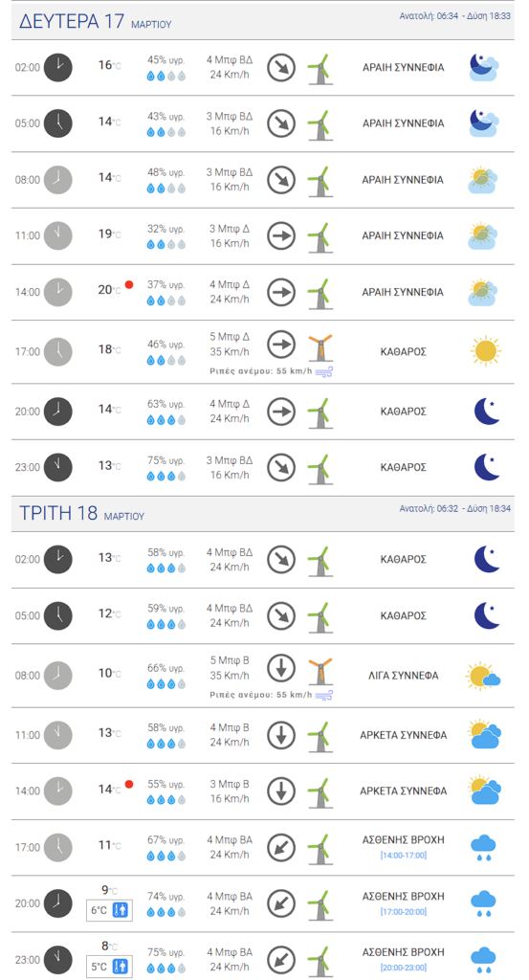Click the clock icon for Monday 02:00

click(x=58, y=67)
